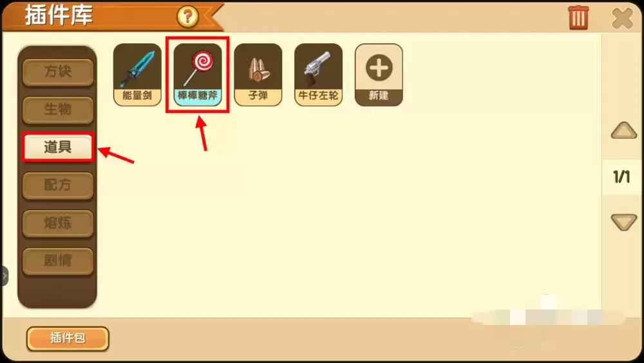Create a new plugin with 新建
The height and width of the screenshot is (363, 644).
tap(379, 75)
